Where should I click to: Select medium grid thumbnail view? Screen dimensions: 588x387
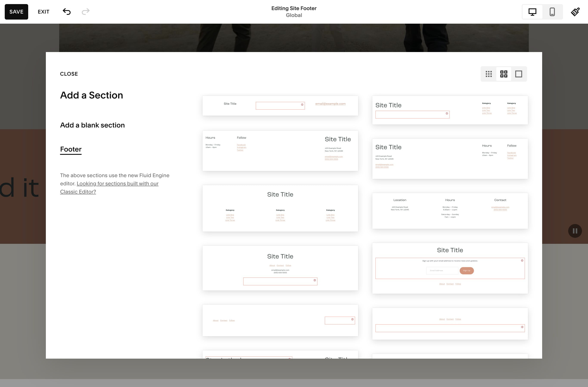(x=504, y=74)
